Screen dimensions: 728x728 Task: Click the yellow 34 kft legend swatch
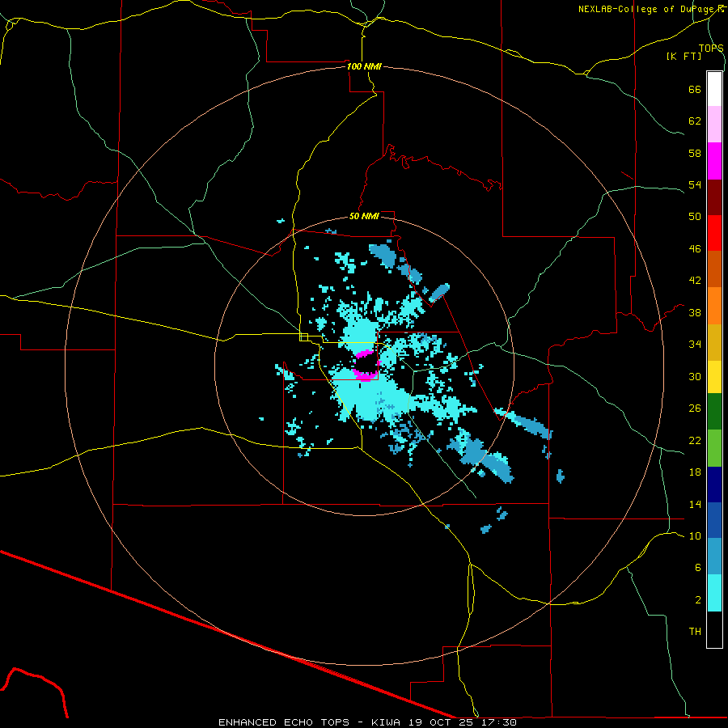[x=714, y=377]
